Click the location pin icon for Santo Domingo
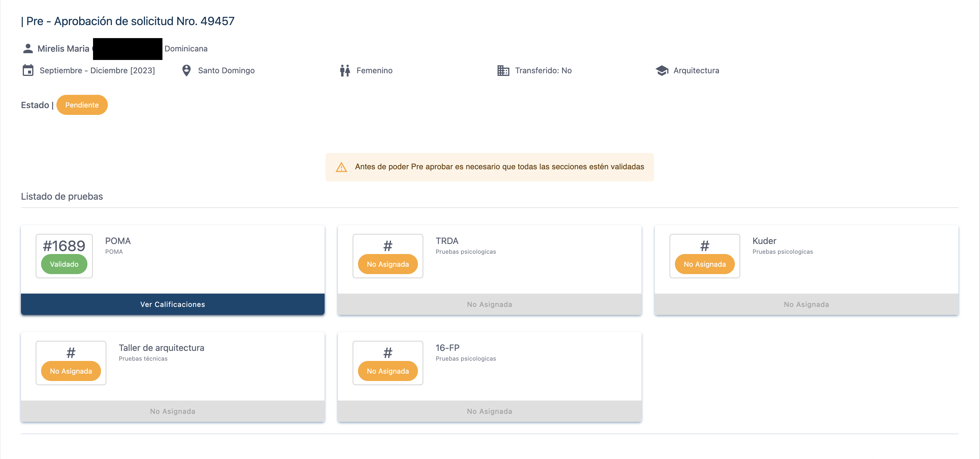 (186, 70)
